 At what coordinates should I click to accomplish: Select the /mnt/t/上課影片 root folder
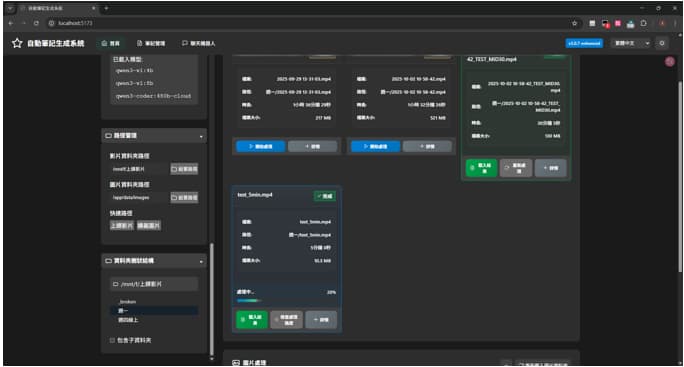(154, 284)
